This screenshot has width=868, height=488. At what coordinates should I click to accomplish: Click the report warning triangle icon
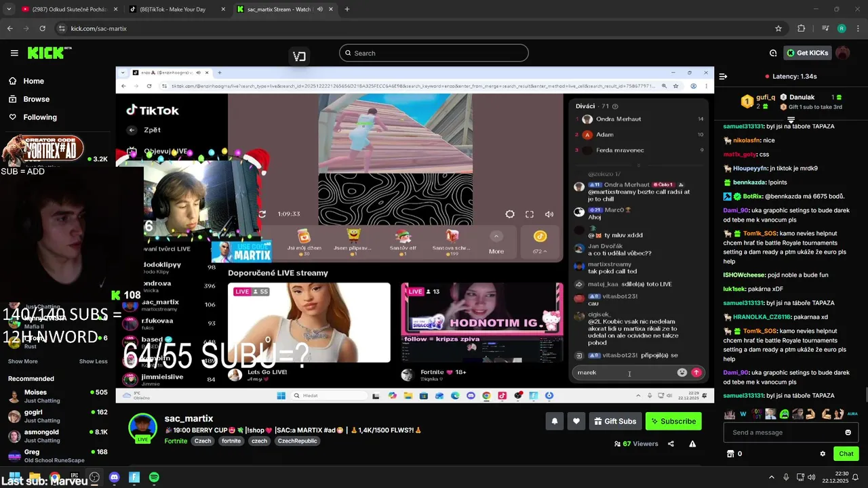point(692,444)
